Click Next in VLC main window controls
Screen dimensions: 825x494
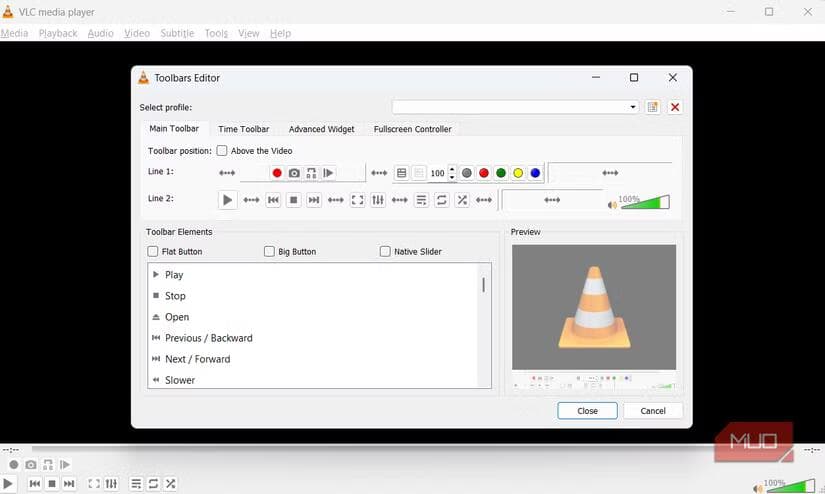[69, 483]
